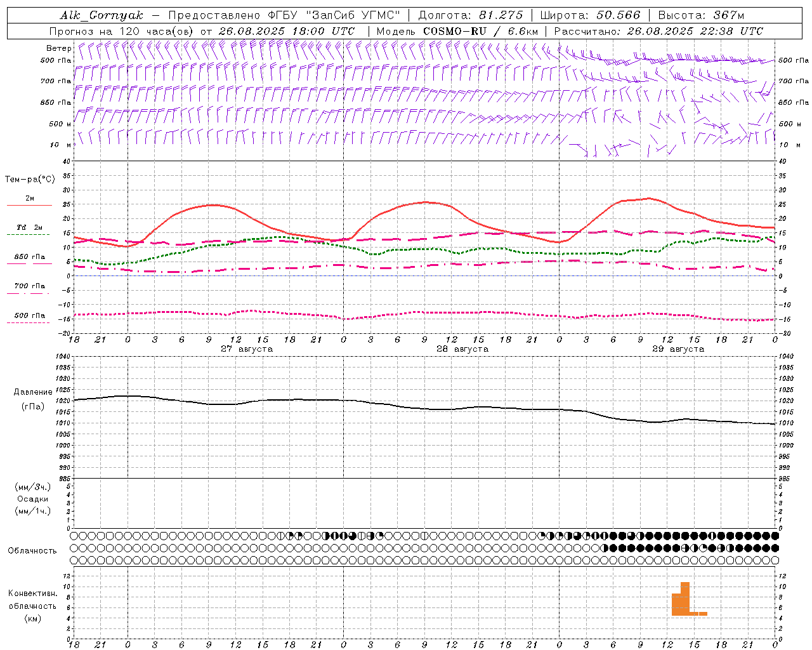This screenshot has width=812, height=650.
Task: Click the calculation time 22:38 UTC
Action: point(731,31)
